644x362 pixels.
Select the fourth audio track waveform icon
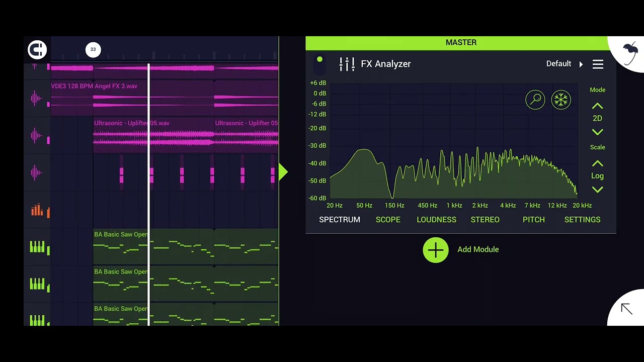36,173
